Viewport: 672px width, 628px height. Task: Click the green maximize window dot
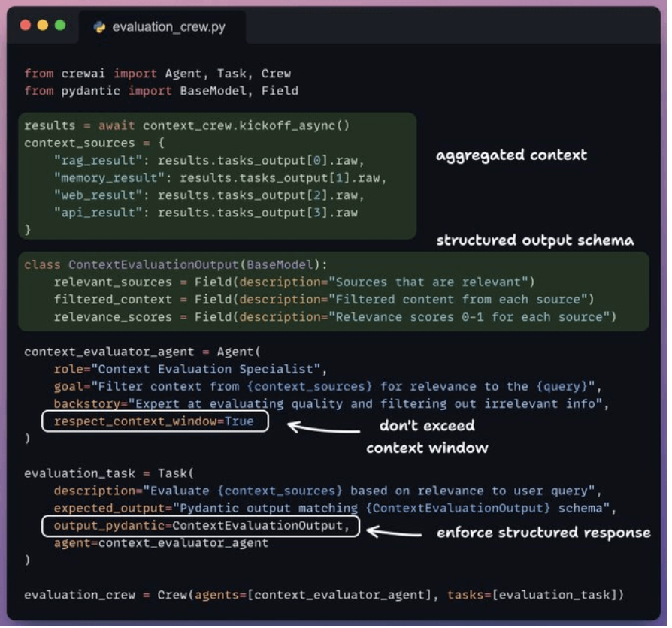click(x=60, y=25)
